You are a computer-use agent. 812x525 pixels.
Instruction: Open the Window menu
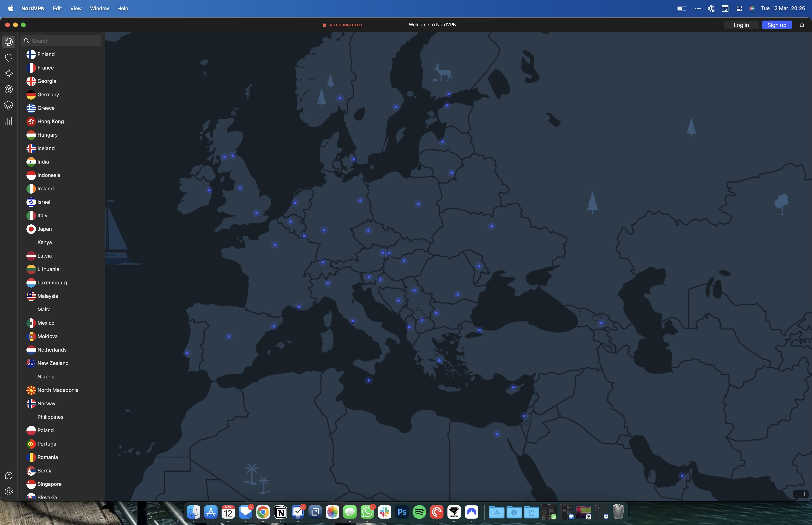(99, 8)
